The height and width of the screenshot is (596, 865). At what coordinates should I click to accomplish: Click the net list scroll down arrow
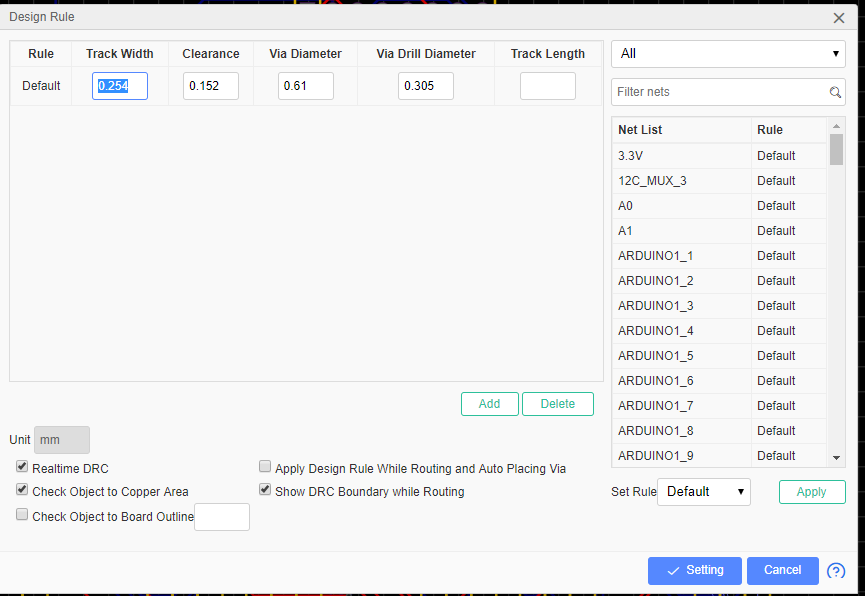tap(836, 457)
